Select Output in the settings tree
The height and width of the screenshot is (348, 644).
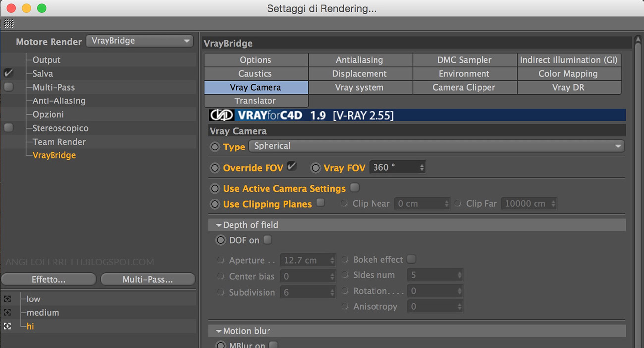pos(47,60)
